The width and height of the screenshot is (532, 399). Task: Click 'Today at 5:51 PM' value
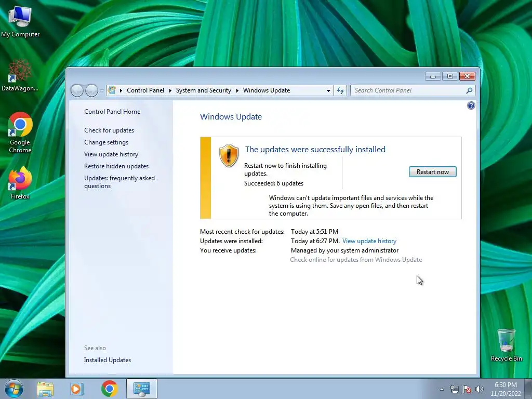click(314, 231)
